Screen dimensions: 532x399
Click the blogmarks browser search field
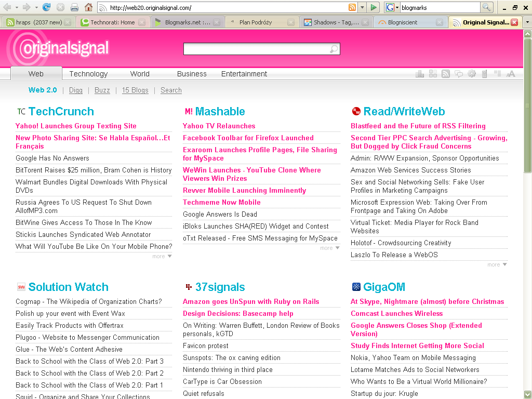(x=440, y=7)
